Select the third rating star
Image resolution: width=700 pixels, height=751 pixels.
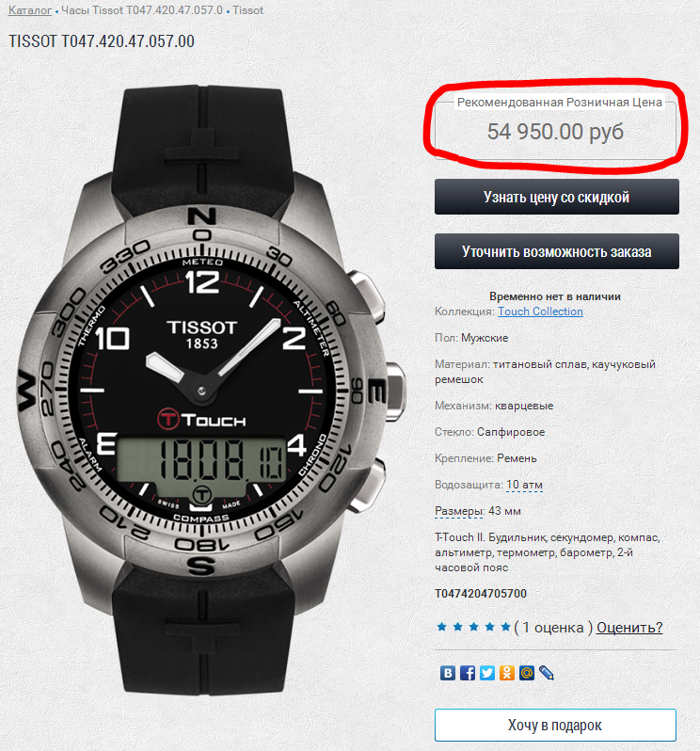click(x=473, y=627)
